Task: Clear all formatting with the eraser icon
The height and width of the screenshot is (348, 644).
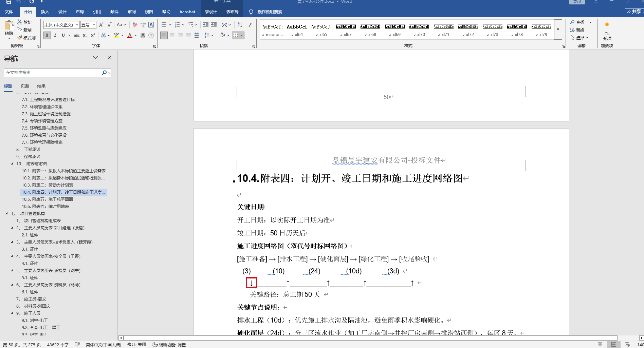Action: point(135,25)
